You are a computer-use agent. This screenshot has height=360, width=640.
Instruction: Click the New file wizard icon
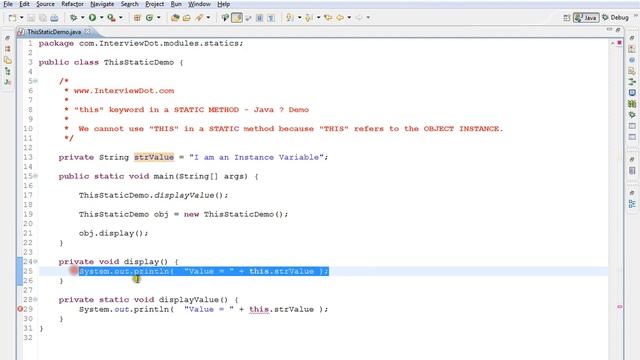12,18
